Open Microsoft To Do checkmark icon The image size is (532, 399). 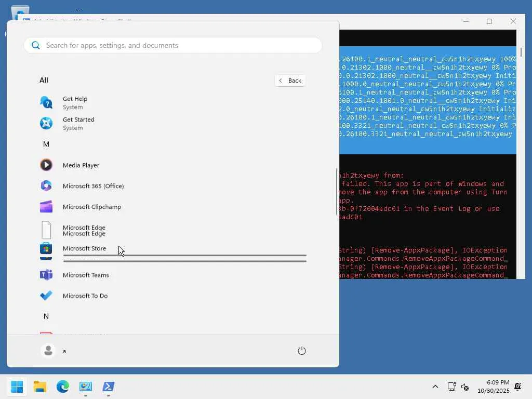click(46, 296)
